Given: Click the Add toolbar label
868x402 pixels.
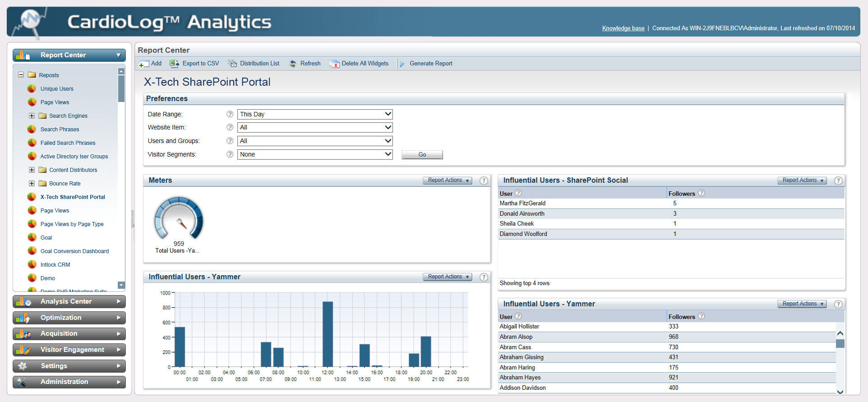Looking at the screenshot, I should 156,64.
